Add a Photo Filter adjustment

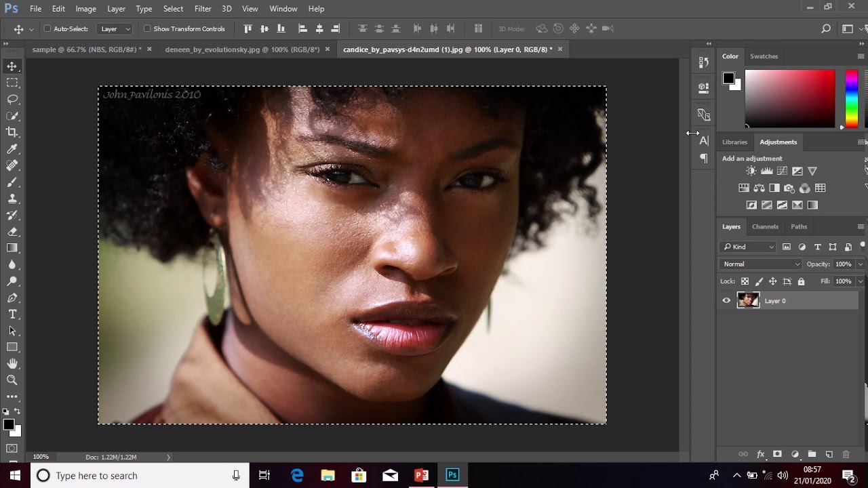(x=789, y=188)
